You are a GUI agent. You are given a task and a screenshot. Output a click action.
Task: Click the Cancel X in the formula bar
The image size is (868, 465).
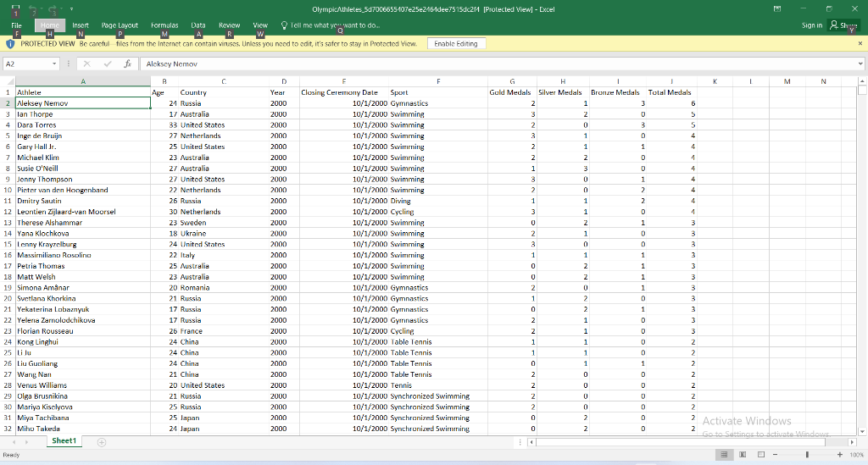[87, 64]
